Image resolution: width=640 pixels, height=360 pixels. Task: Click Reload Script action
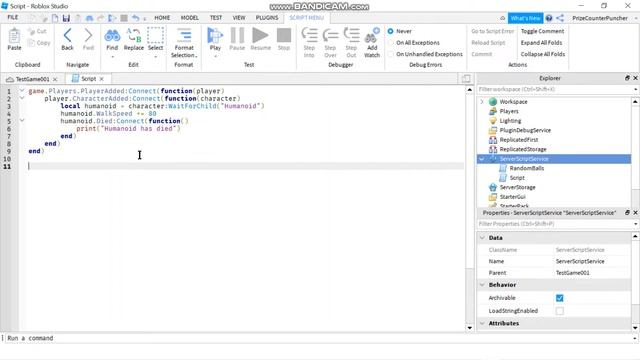(488, 42)
